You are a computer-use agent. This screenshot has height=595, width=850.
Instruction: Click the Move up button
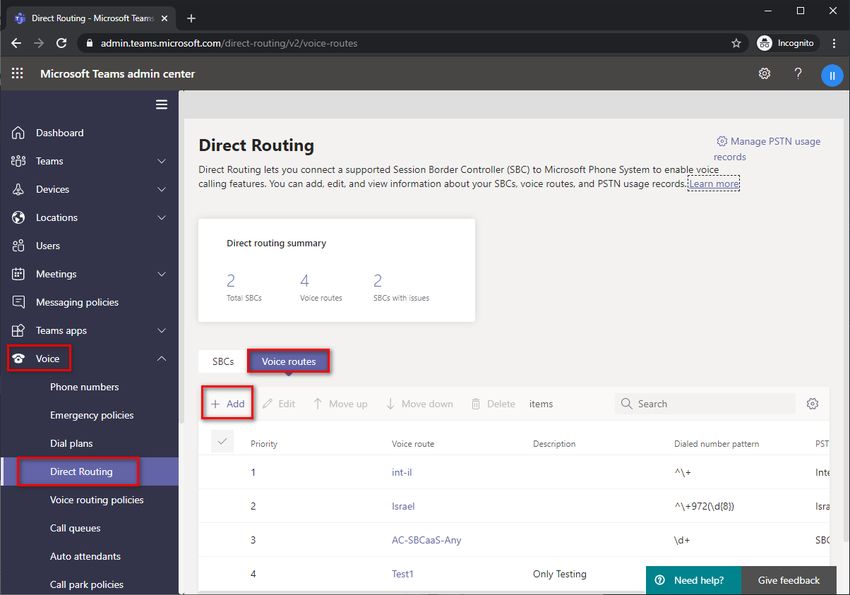point(340,404)
